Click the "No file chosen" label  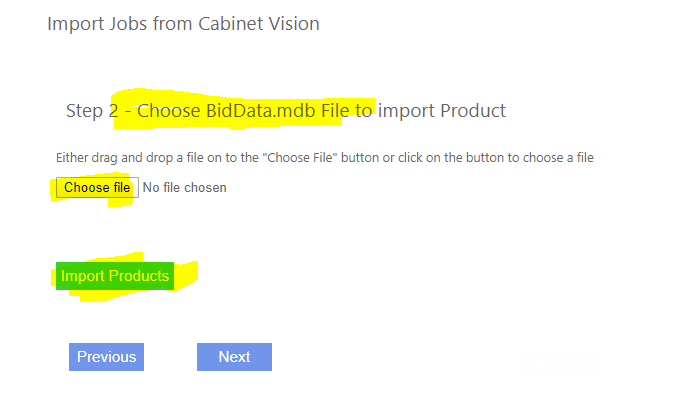[x=184, y=188]
